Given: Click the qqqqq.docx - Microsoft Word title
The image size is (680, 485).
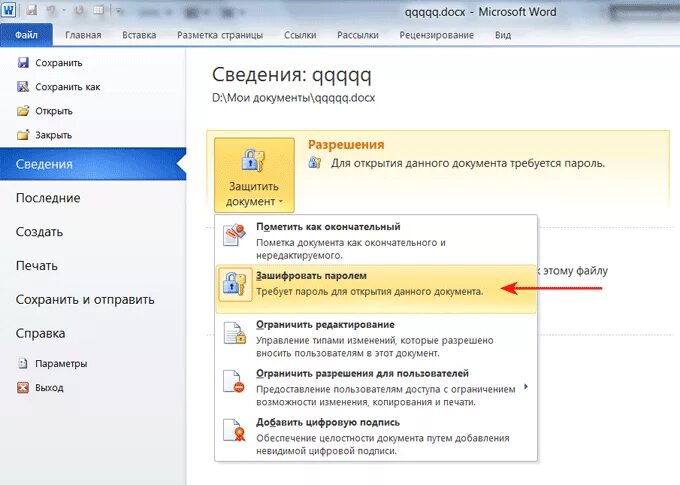Looking at the screenshot, I should coord(481,12).
